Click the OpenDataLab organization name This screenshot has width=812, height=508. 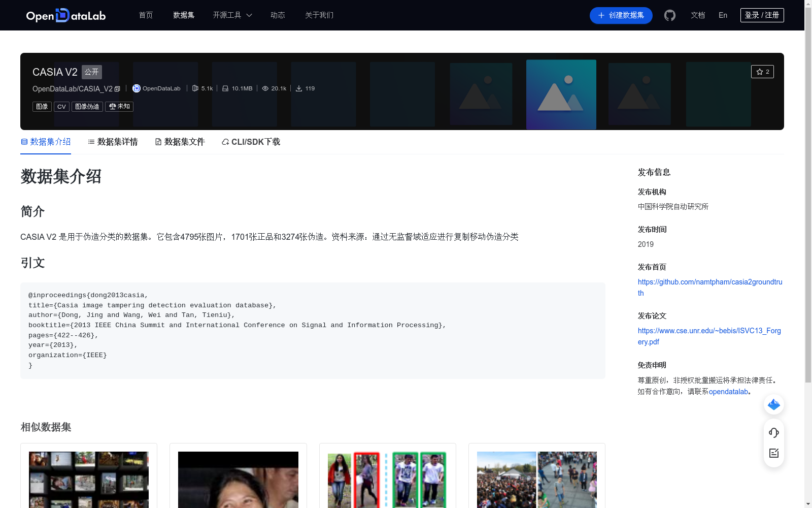(x=161, y=88)
